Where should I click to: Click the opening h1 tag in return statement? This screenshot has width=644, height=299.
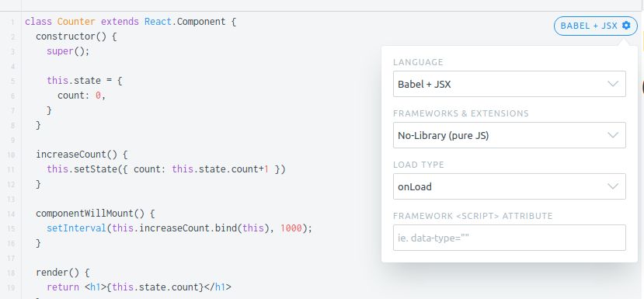[96, 287]
